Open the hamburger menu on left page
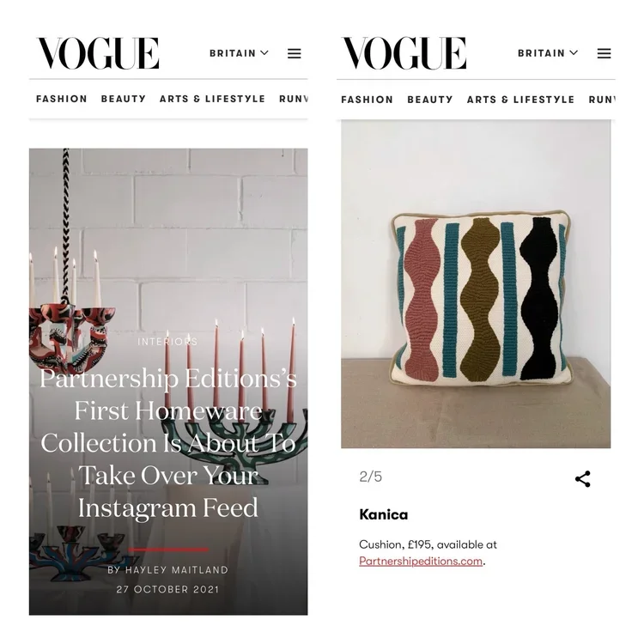Viewport: 644px width, 644px height. [x=294, y=53]
